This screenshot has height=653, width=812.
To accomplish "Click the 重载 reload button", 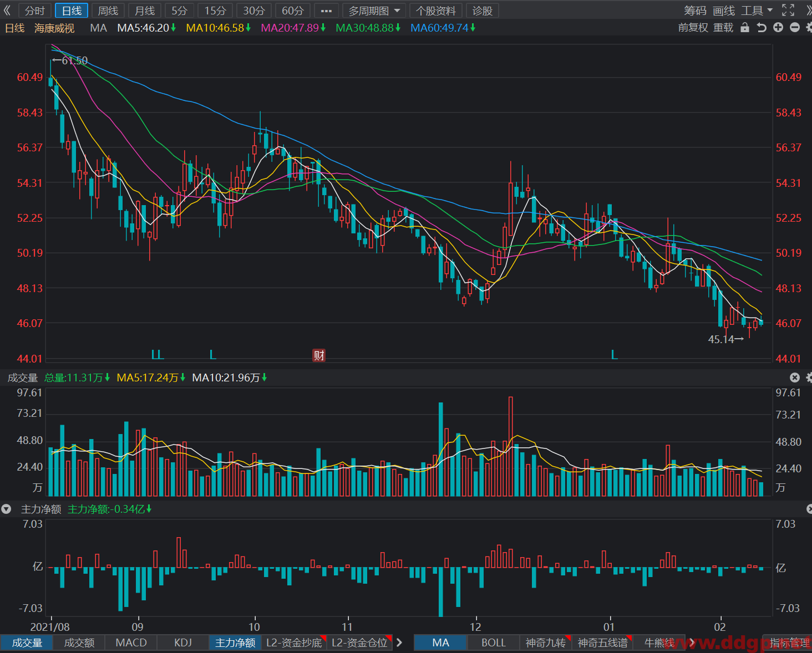I will [x=723, y=28].
